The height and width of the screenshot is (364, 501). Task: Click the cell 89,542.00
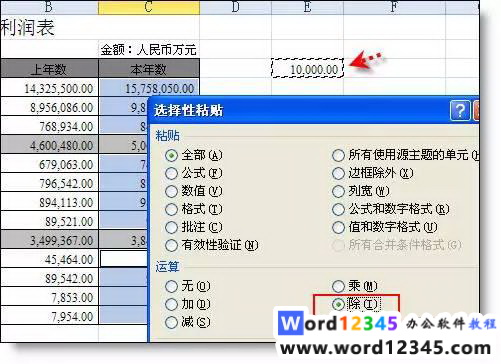click(49, 278)
